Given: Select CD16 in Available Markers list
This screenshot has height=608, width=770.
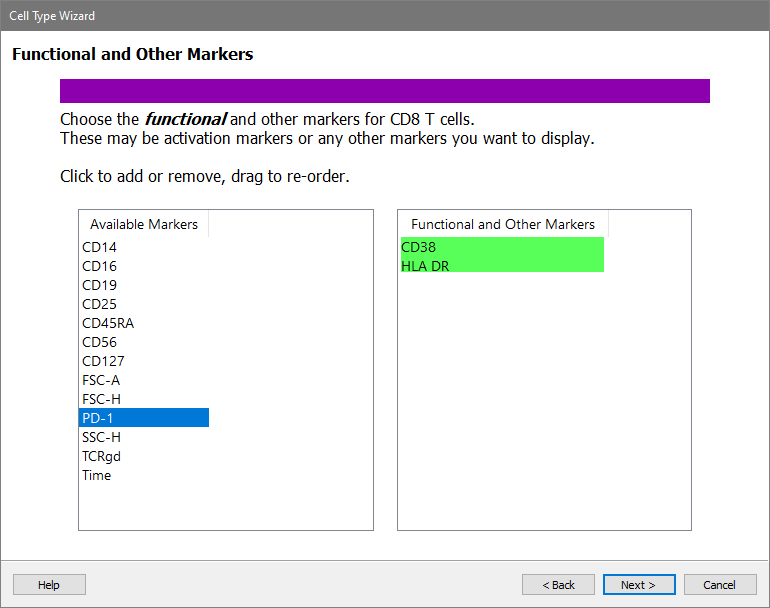Looking at the screenshot, I should click(x=99, y=266).
